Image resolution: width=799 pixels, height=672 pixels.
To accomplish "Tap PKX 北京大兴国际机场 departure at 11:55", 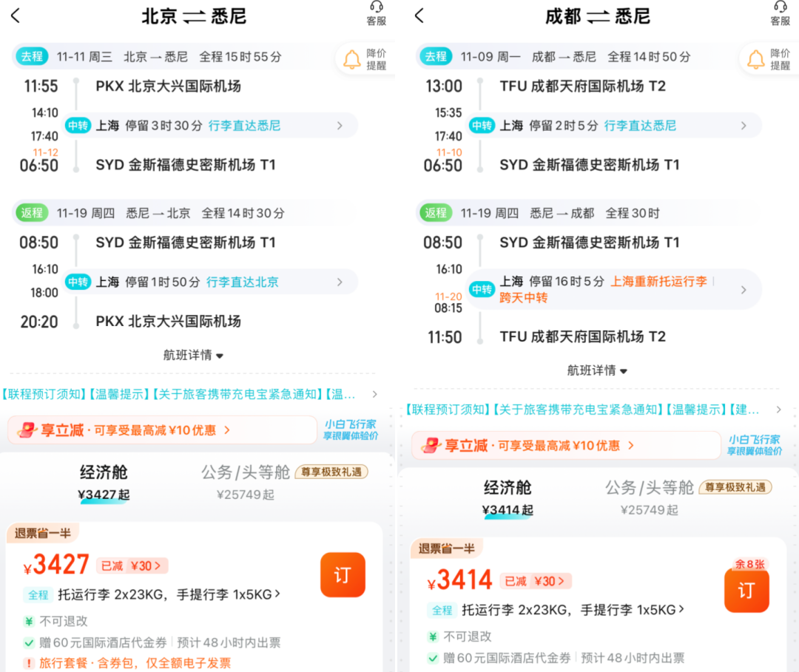I will [x=169, y=86].
